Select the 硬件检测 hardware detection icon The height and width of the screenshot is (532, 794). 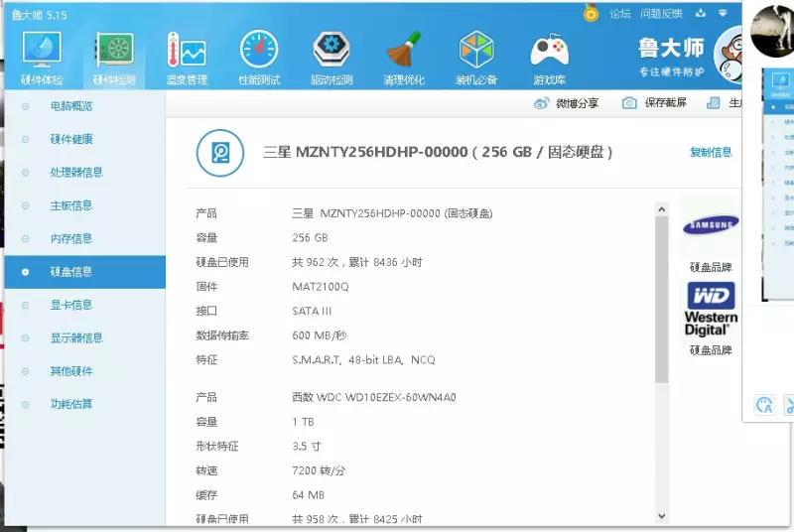(114, 50)
